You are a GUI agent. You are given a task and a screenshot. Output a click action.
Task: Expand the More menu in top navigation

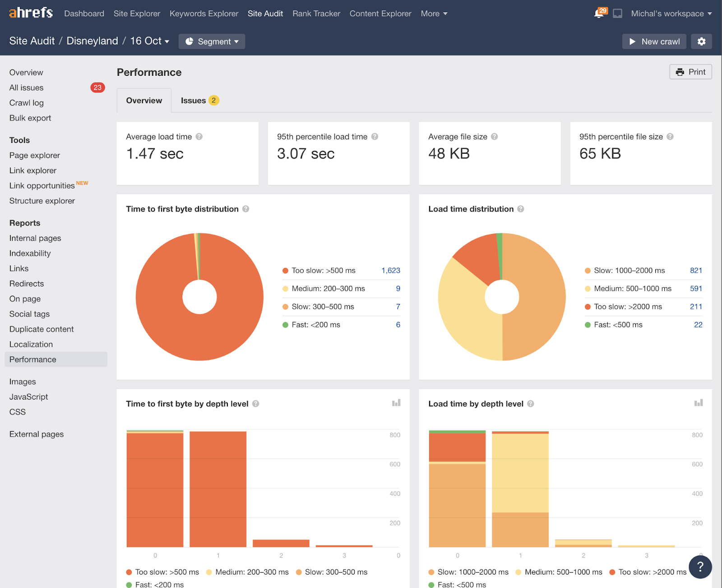[433, 14]
